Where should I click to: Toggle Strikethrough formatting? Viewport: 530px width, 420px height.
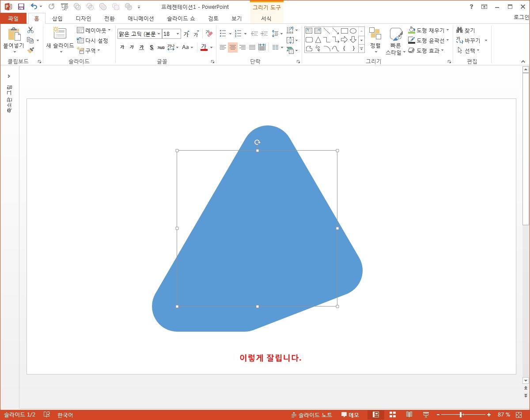161,47
